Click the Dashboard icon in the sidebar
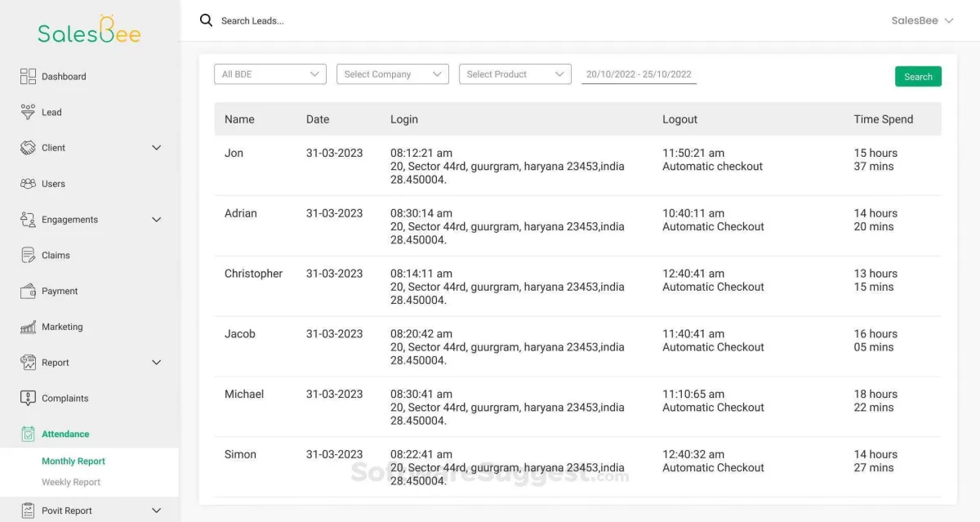The image size is (980, 522). point(28,76)
